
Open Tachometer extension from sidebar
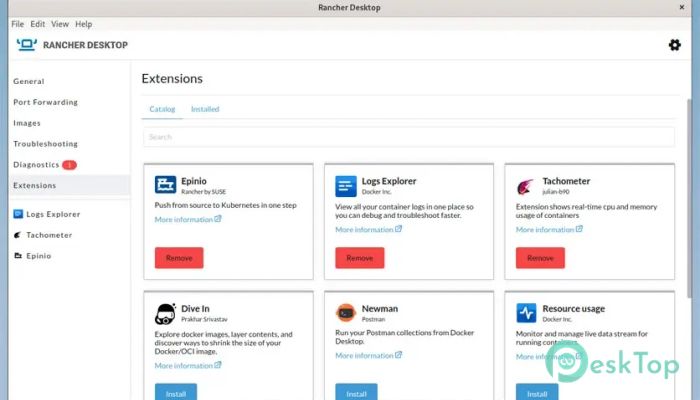tap(49, 235)
